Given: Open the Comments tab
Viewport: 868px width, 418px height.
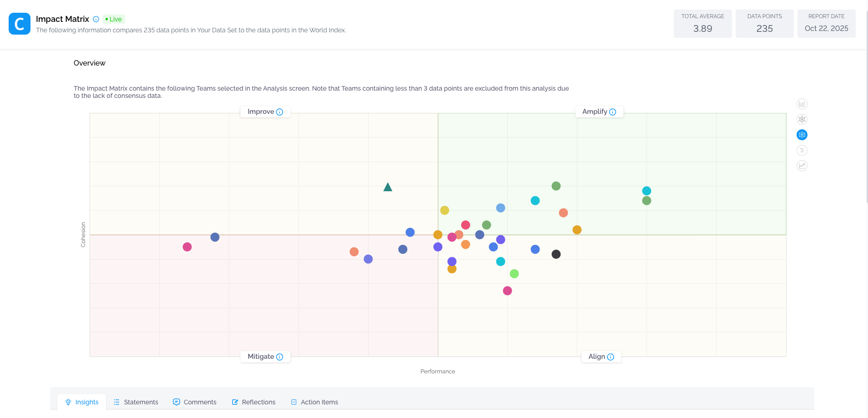Looking at the screenshot, I should coord(195,402).
